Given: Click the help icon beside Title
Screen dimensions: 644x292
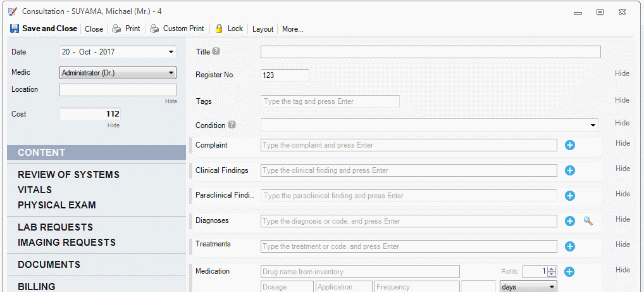Looking at the screenshot, I should [x=216, y=52].
